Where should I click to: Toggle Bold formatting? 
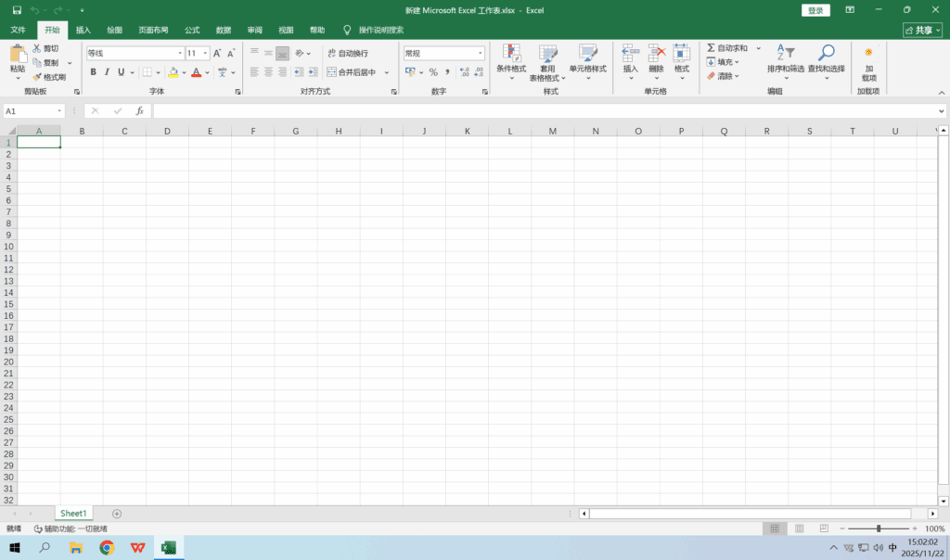coord(93,72)
